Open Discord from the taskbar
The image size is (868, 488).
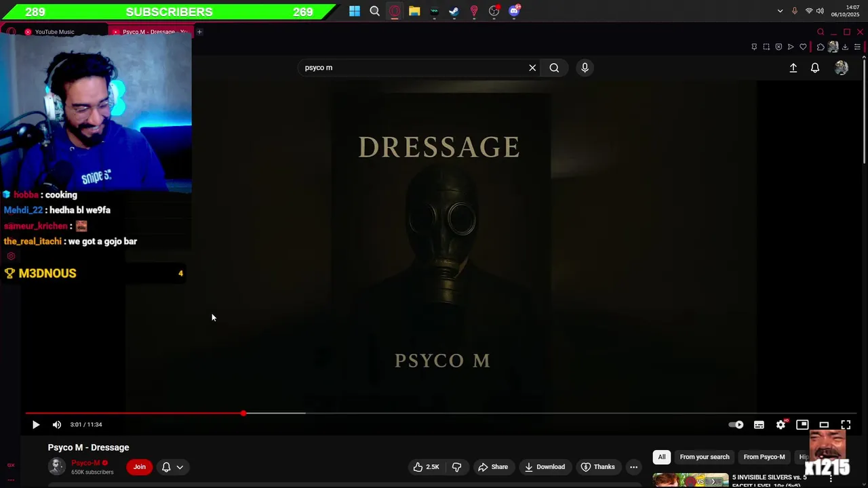tap(514, 11)
